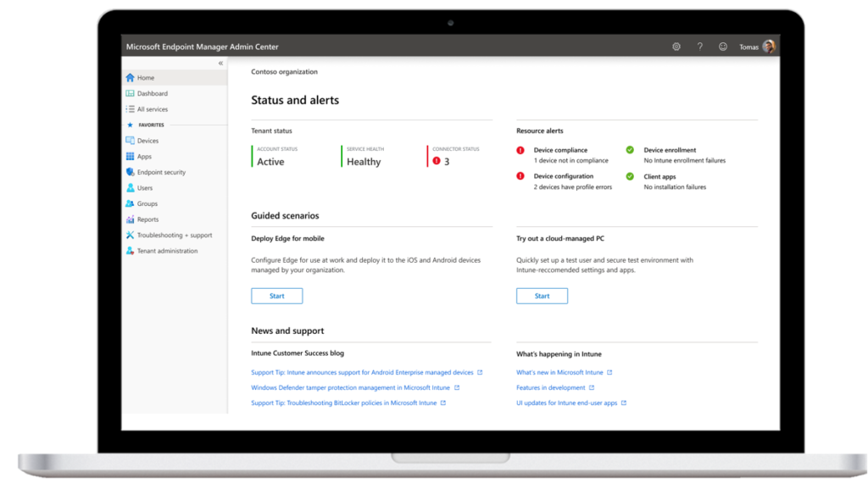Select the Tenant administration icon
The width and height of the screenshot is (868, 489).
click(130, 251)
